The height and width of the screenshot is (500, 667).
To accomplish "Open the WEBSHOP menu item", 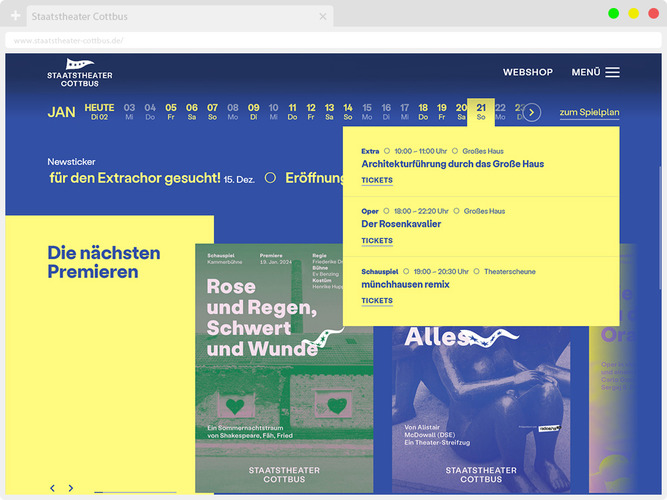I will [x=527, y=72].
